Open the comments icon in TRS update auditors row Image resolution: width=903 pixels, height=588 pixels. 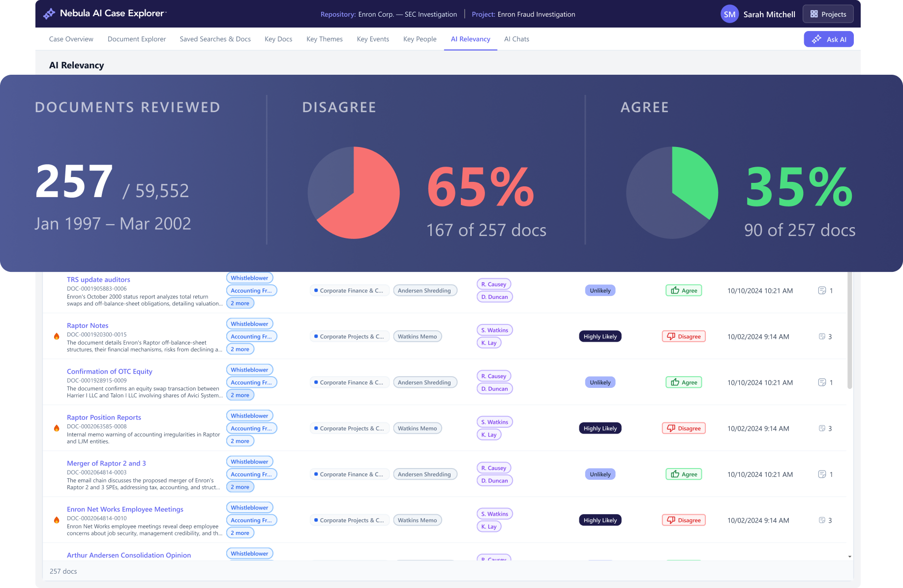822,291
